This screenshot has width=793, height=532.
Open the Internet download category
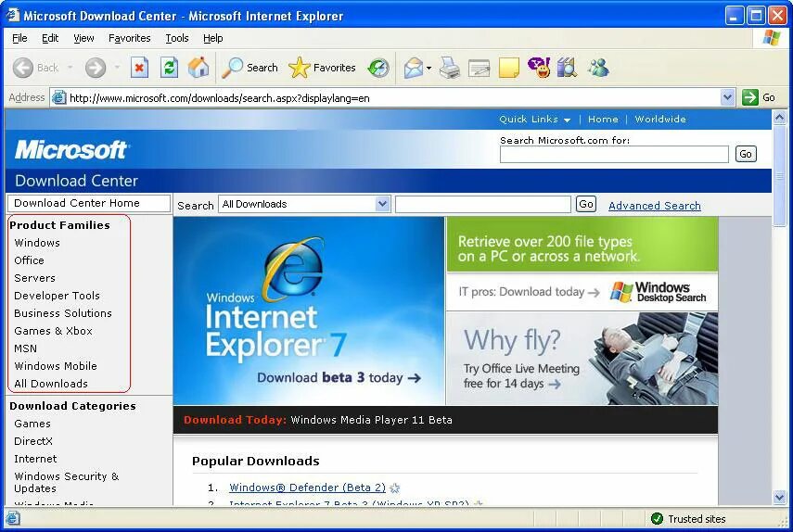click(x=35, y=460)
